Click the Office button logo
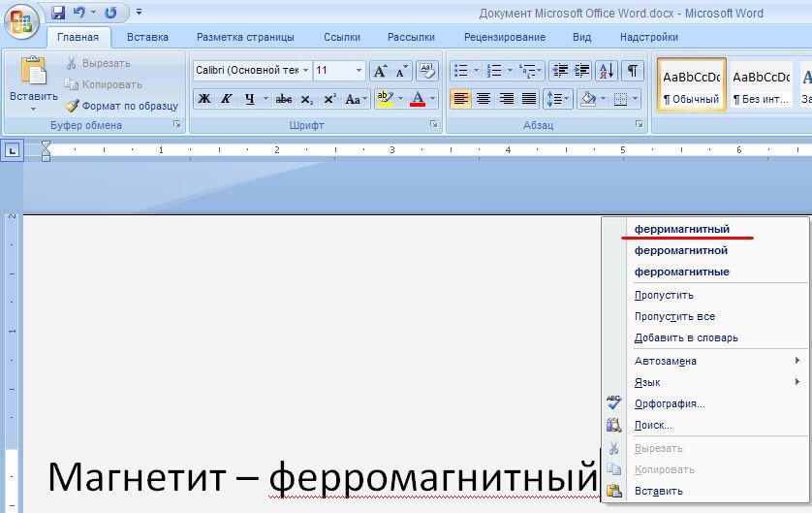This screenshot has height=513, width=812. pyautogui.click(x=21, y=20)
